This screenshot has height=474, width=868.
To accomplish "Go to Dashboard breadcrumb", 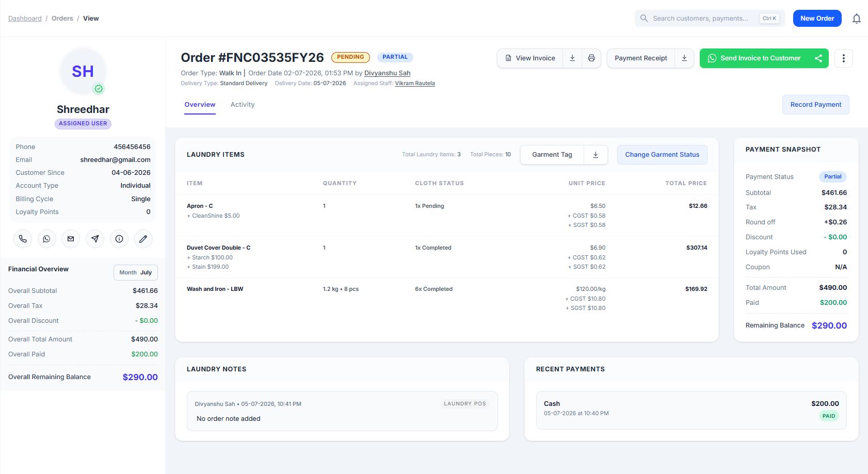I will point(25,19).
